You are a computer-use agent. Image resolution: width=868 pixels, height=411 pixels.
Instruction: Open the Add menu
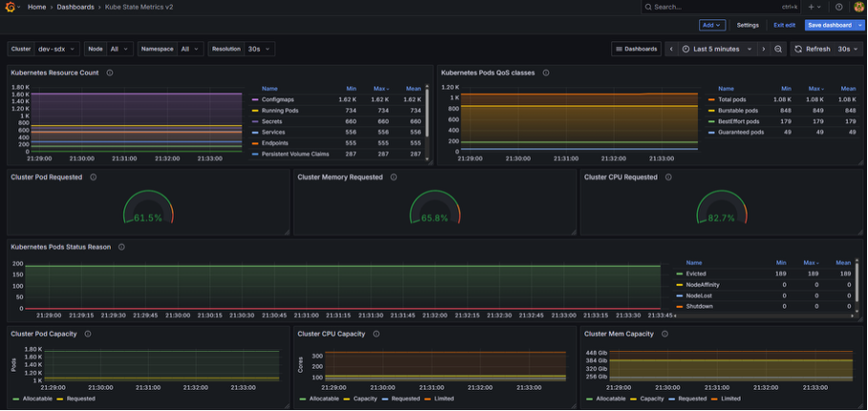pyautogui.click(x=712, y=25)
